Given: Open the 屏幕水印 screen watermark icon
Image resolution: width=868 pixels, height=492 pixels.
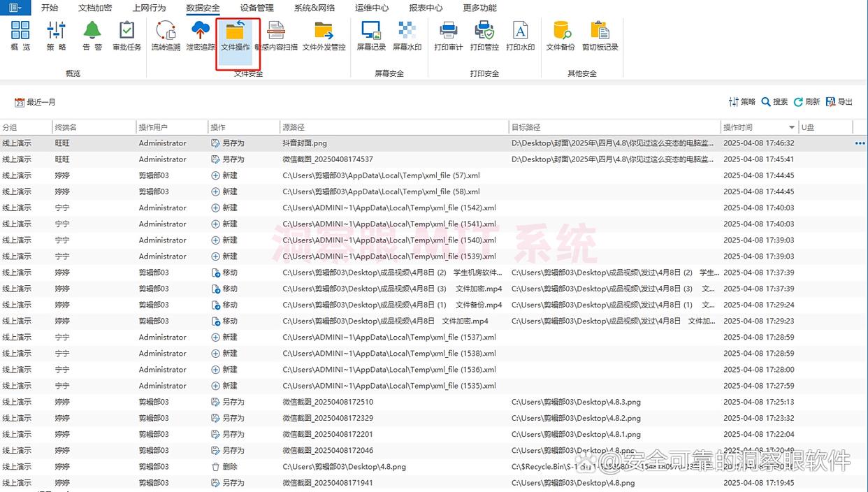Looking at the screenshot, I should (407, 35).
